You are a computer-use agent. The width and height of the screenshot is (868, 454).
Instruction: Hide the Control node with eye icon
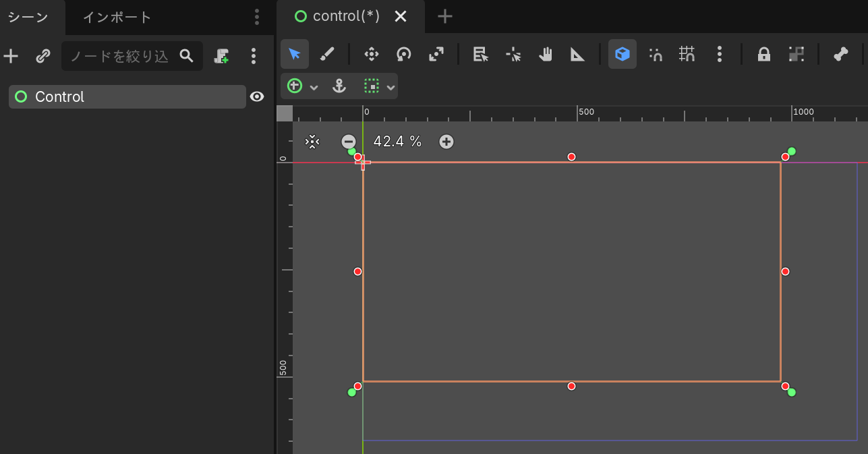click(x=257, y=96)
